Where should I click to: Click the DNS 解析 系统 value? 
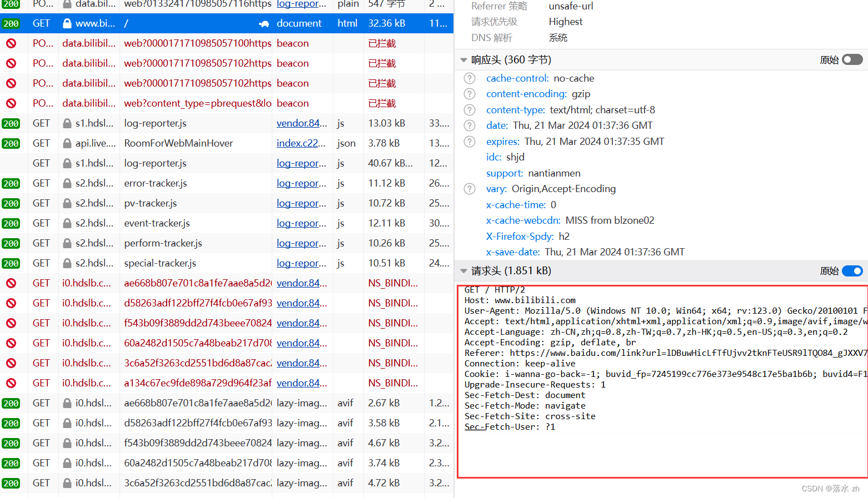point(558,38)
